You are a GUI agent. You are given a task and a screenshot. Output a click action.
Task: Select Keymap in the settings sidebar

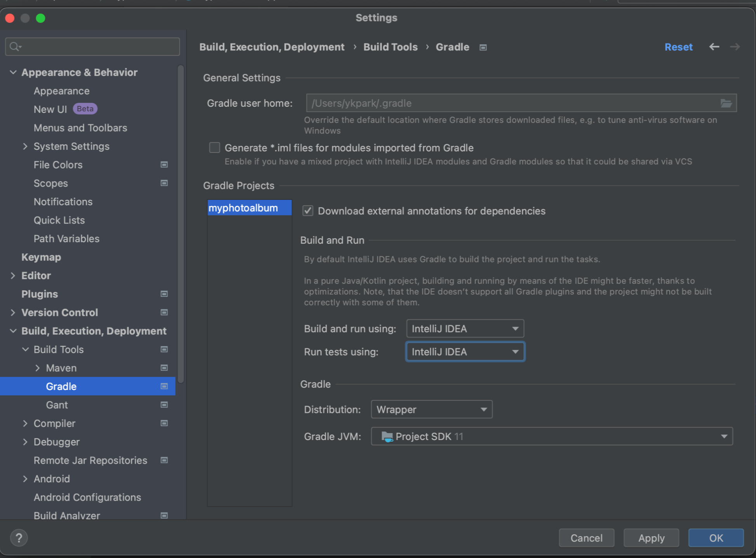[41, 257]
